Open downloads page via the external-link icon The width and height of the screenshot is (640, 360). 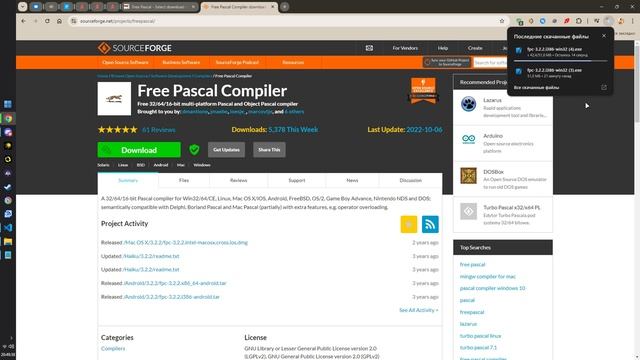coord(604,87)
